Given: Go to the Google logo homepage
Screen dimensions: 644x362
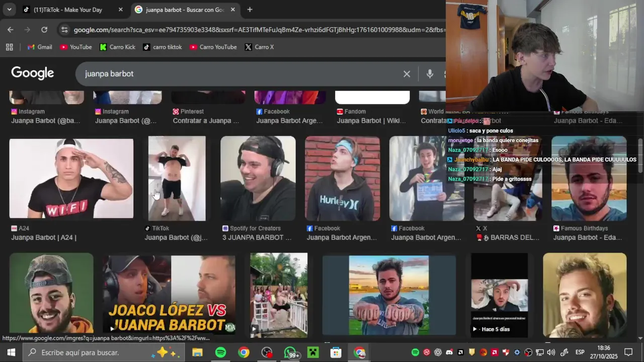Looking at the screenshot, I should [x=33, y=73].
